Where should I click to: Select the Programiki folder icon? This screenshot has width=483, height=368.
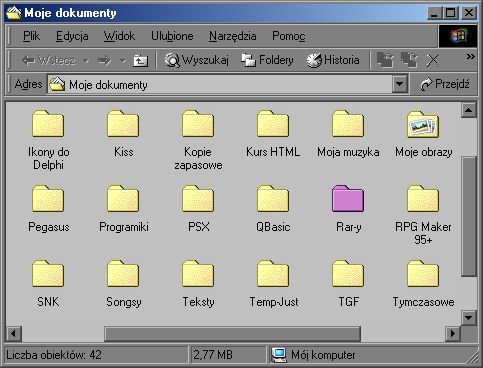123,199
